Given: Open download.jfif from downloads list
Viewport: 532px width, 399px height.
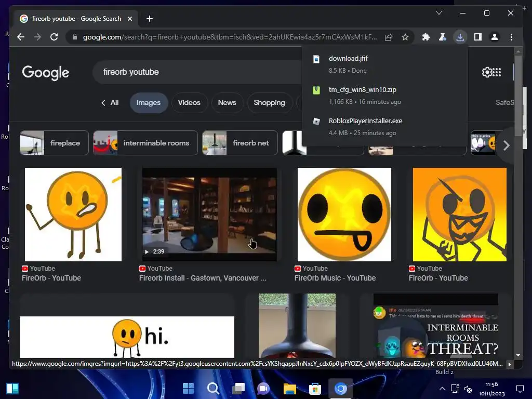Looking at the screenshot, I should click(385, 64).
